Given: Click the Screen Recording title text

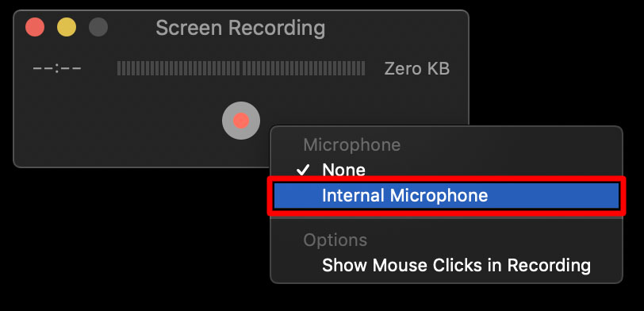Looking at the screenshot, I should pyautogui.click(x=240, y=28).
